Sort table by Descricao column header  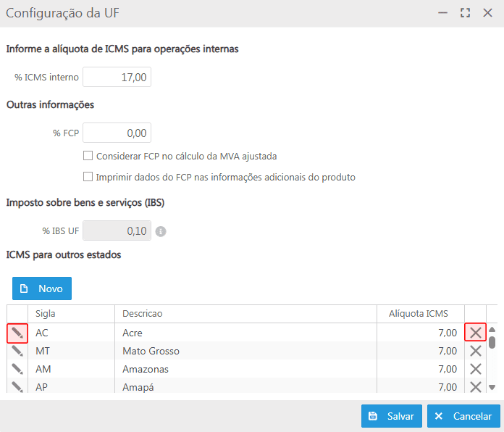tap(246, 314)
